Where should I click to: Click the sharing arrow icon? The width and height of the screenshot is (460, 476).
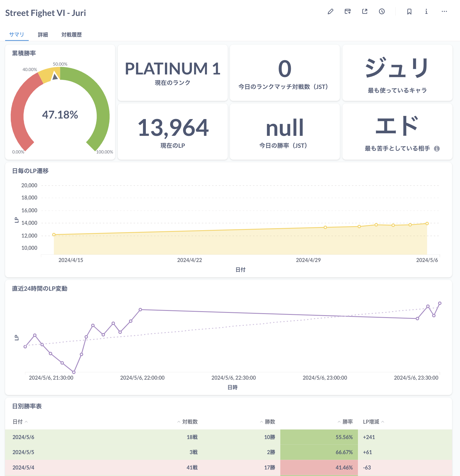365,12
